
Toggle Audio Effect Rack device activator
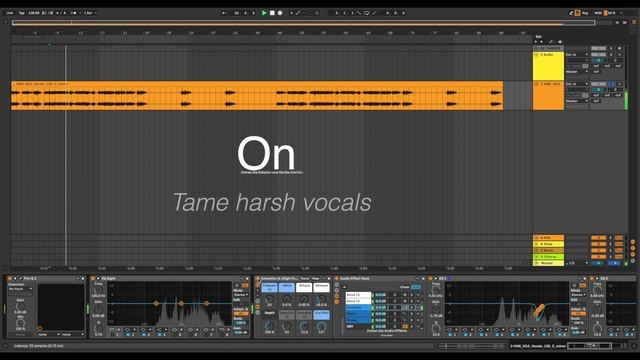pos(337,279)
